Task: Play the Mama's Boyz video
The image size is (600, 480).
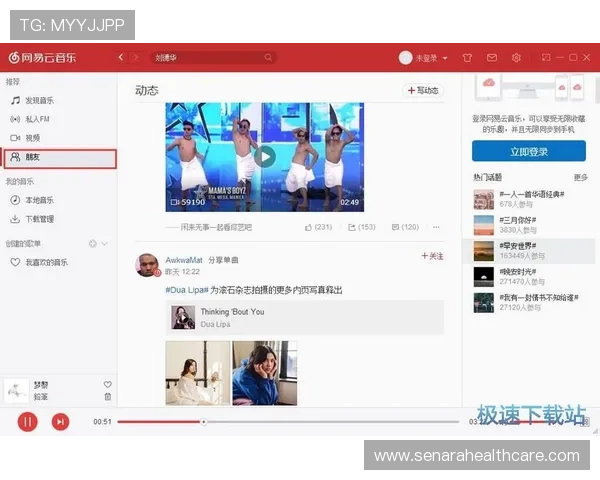Action: click(264, 157)
